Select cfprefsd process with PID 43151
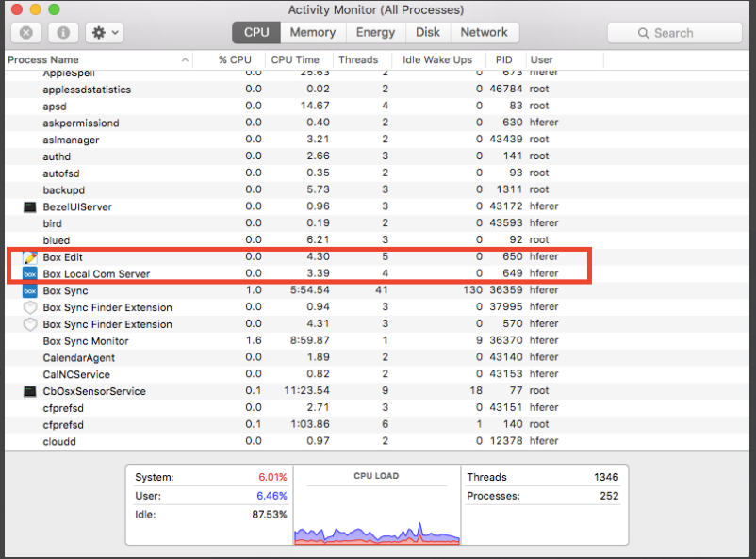Screen dimensions: 756x559 click(x=63, y=408)
